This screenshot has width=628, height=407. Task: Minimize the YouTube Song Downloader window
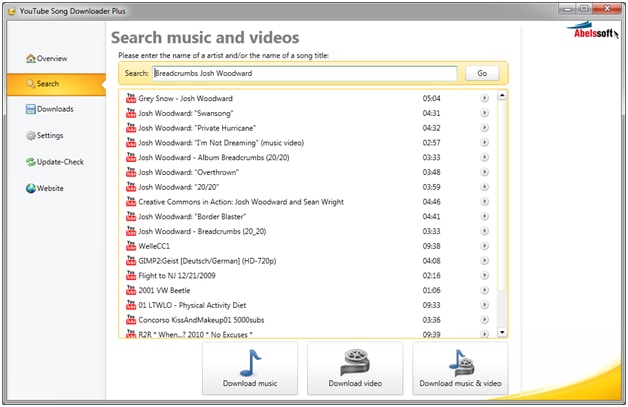tap(568, 8)
